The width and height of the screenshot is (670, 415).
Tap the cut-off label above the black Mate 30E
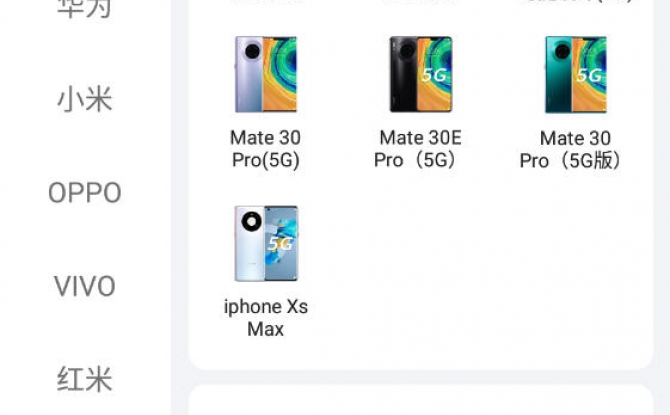pyautogui.click(x=420, y=2)
